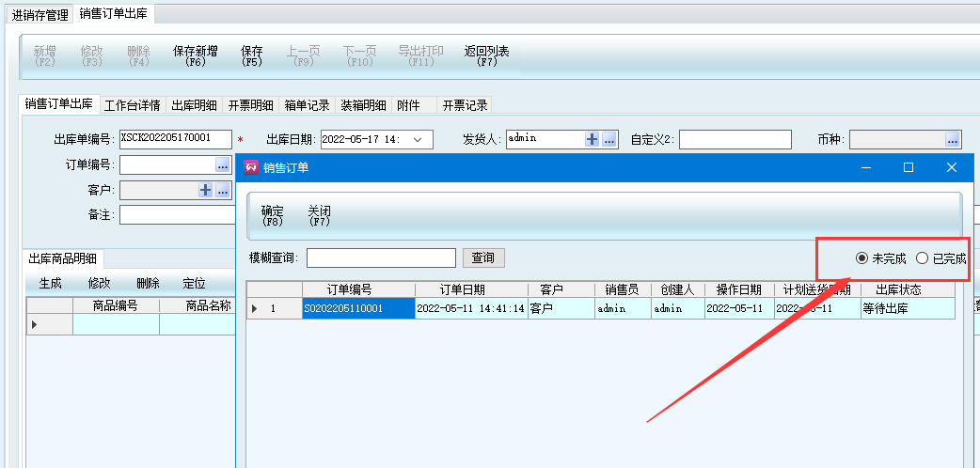Click the plus icon beside 客户 field
Image resolution: width=980 pixels, height=468 pixels.
(205, 191)
